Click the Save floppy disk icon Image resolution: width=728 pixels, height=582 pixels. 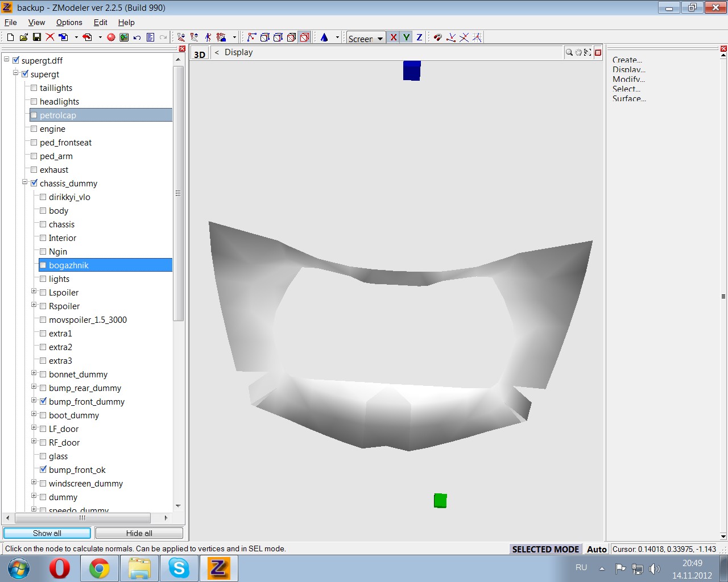36,38
